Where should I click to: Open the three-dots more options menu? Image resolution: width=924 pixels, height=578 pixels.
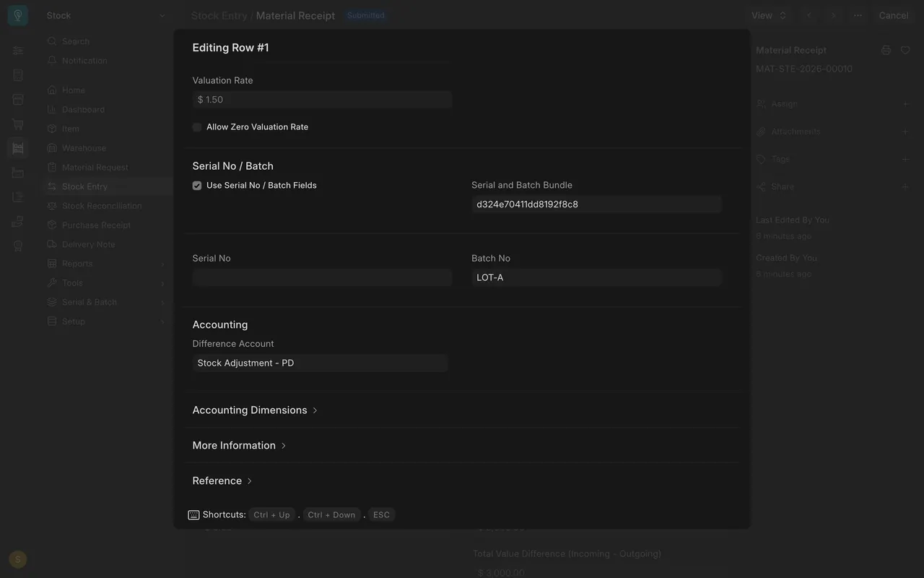858,15
